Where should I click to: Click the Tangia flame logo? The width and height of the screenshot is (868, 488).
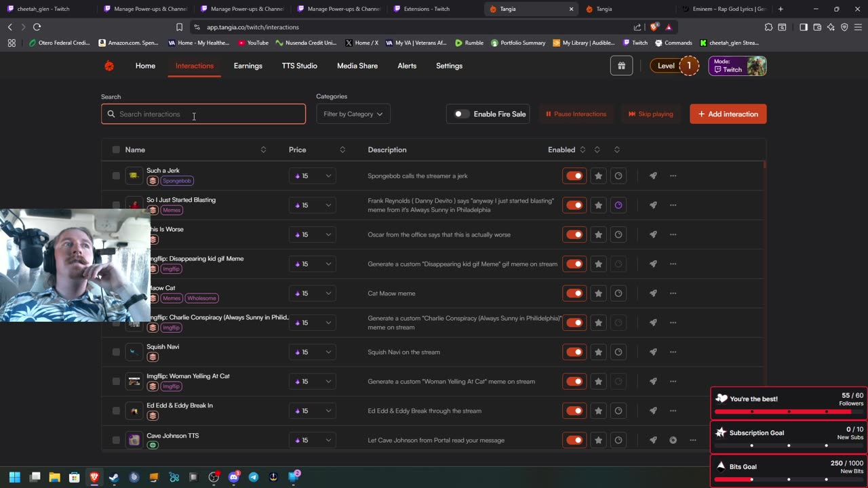[109, 66]
